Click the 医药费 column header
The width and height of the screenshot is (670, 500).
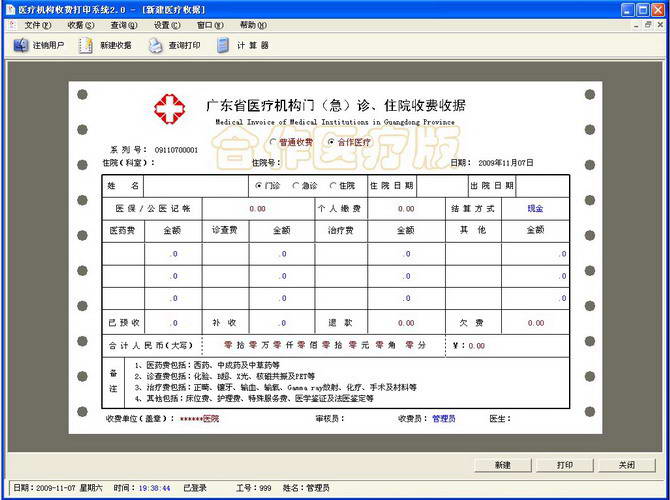coord(123,231)
